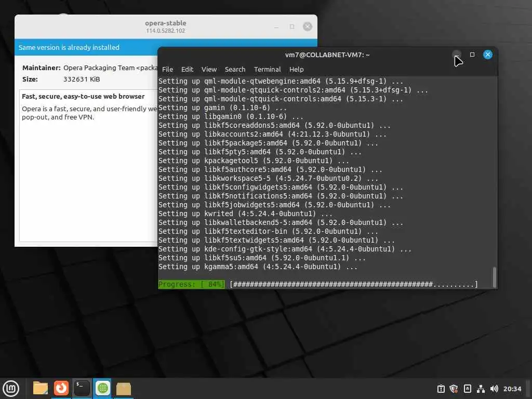The width and height of the screenshot is (532, 399).
Task: Switch to the Terminal taskbar button
Action: [82, 388]
